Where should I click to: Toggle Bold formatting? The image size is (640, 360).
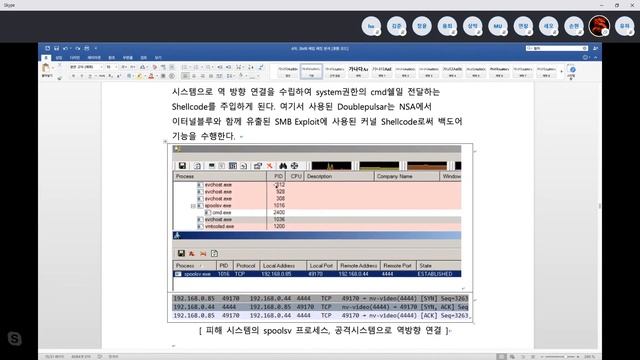point(73,76)
